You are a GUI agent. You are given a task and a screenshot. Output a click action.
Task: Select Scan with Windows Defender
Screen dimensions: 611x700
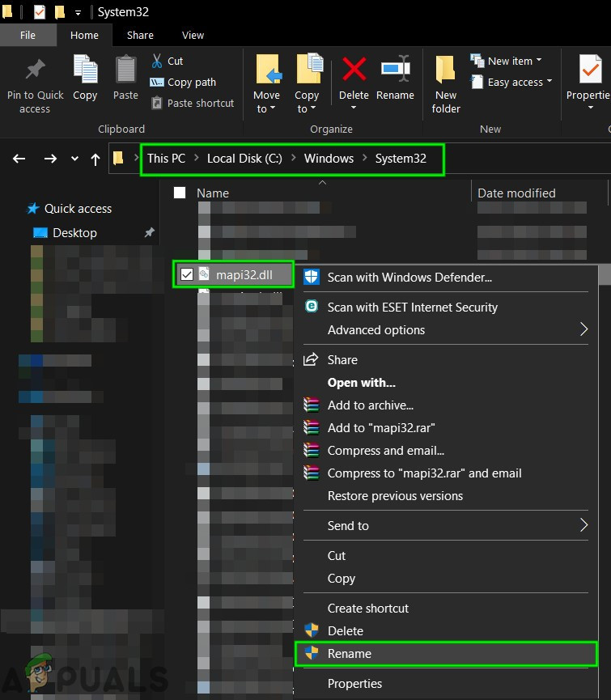(x=409, y=278)
